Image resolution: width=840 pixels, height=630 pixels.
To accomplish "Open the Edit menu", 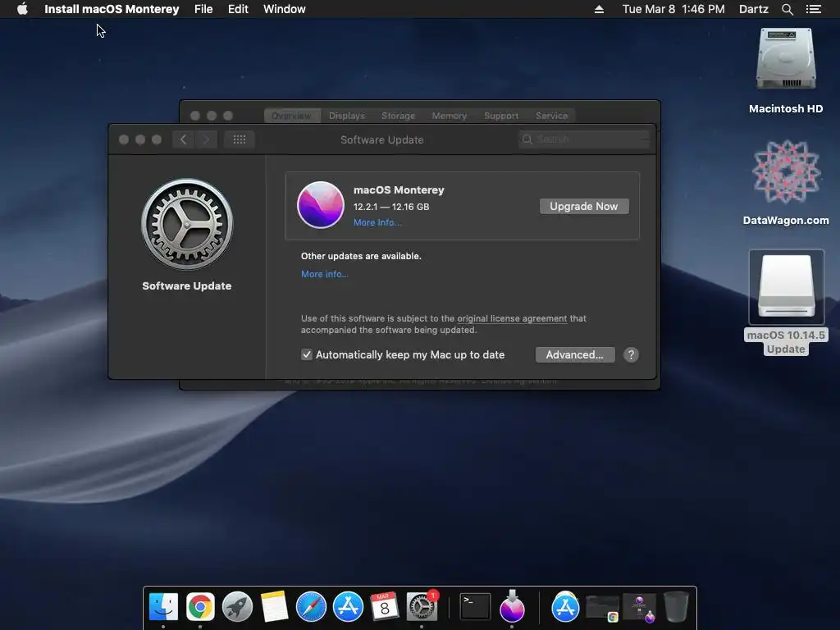I will coord(238,9).
